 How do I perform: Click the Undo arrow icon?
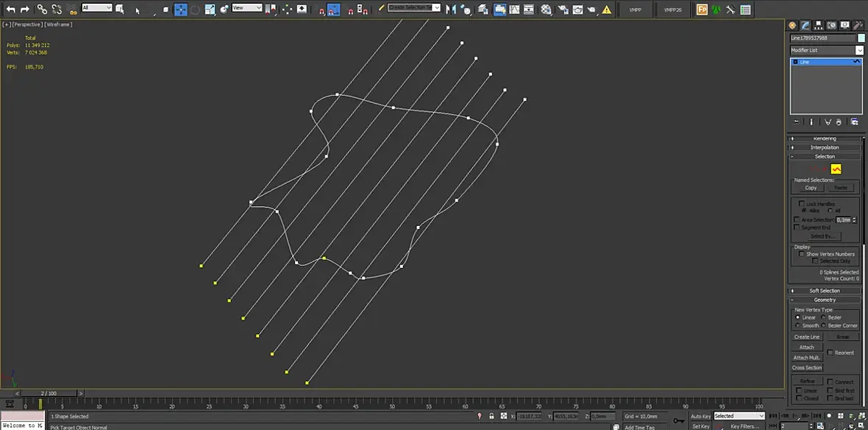tap(10, 10)
